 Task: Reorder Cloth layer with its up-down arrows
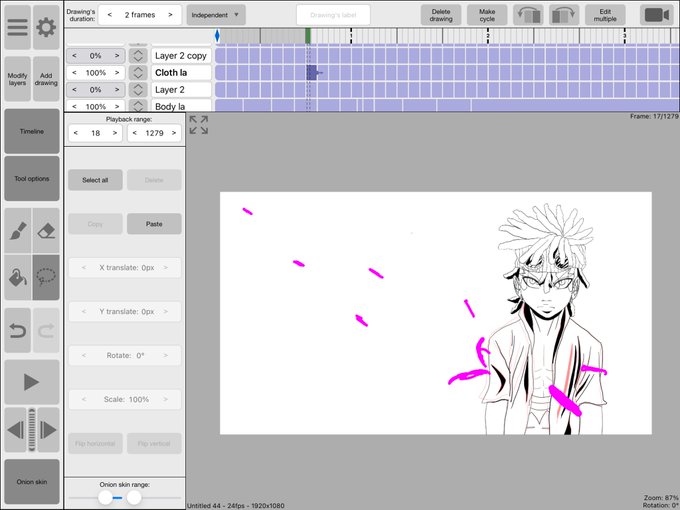[x=138, y=72]
